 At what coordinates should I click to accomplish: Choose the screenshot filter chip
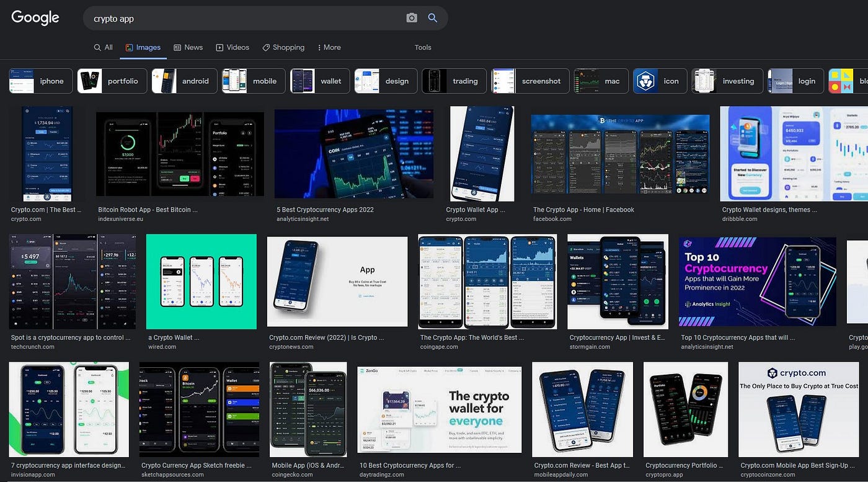531,81
